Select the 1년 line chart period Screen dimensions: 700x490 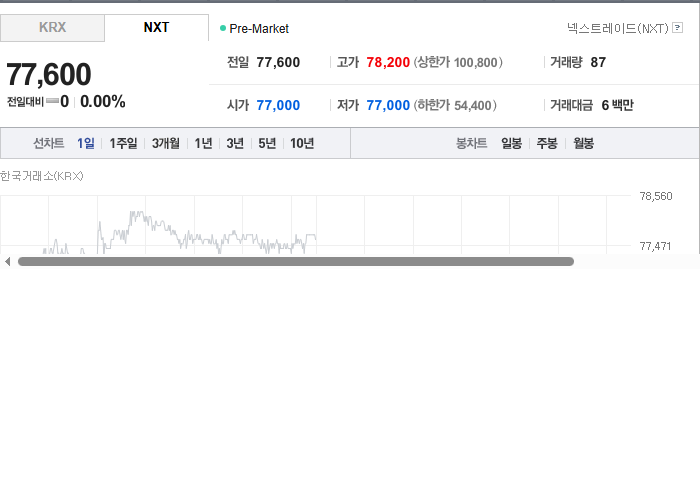203,143
